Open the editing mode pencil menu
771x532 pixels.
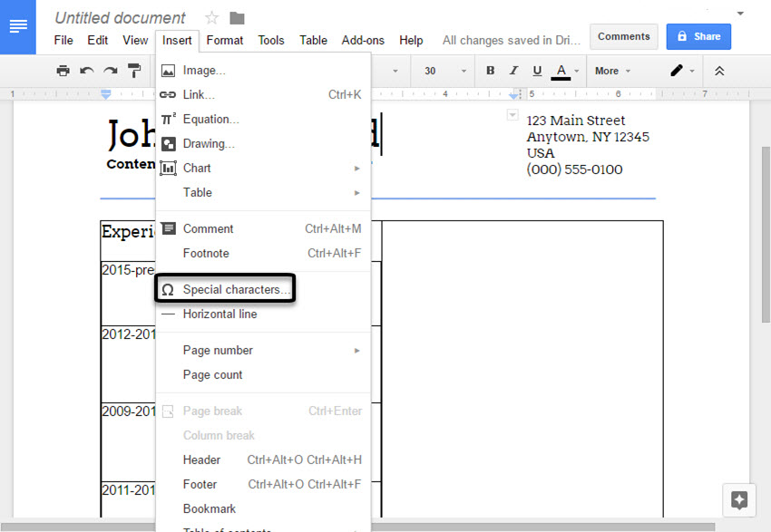pyautogui.click(x=682, y=72)
